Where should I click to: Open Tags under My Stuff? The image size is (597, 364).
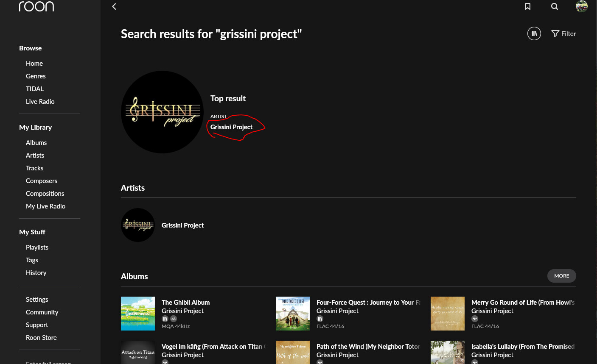(32, 260)
